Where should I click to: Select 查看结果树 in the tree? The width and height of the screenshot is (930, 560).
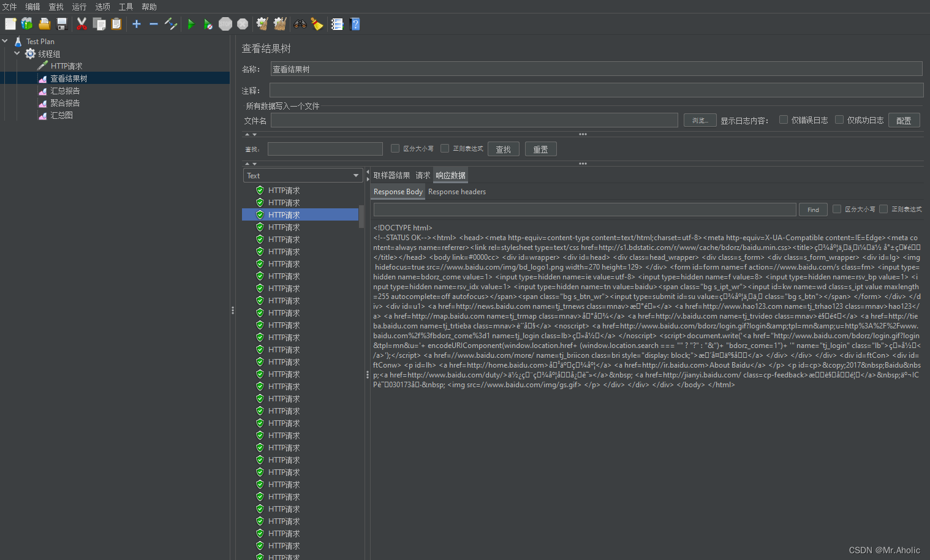point(69,78)
